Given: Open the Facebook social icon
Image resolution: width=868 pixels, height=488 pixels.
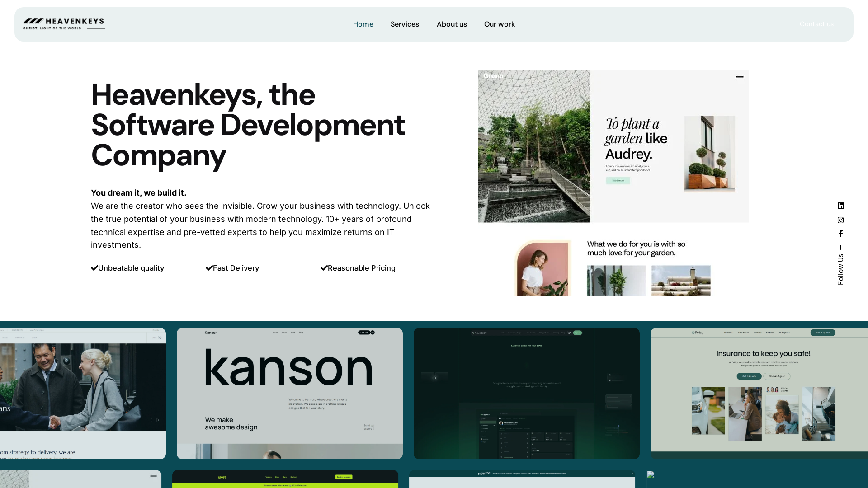Looking at the screenshot, I should (x=840, y=234).
